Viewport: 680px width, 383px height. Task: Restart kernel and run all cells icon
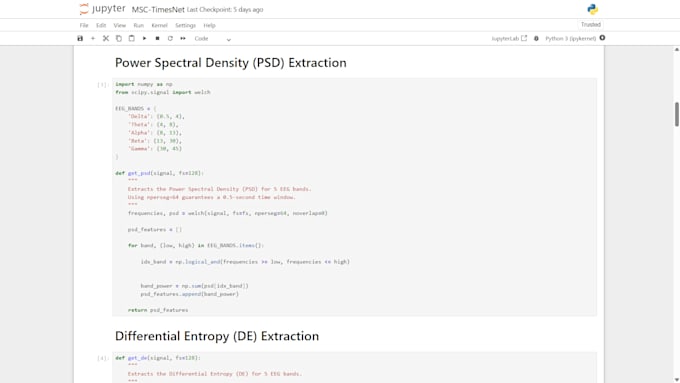pos(183,39)
